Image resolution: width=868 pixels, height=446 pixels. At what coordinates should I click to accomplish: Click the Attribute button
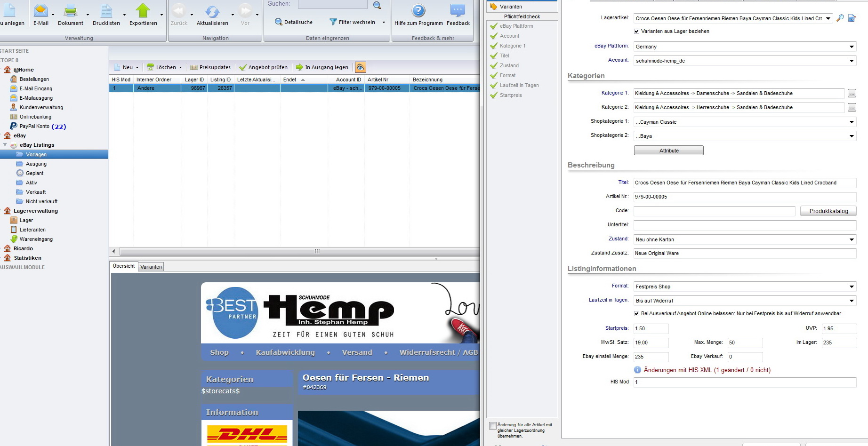tap(668, 151)
